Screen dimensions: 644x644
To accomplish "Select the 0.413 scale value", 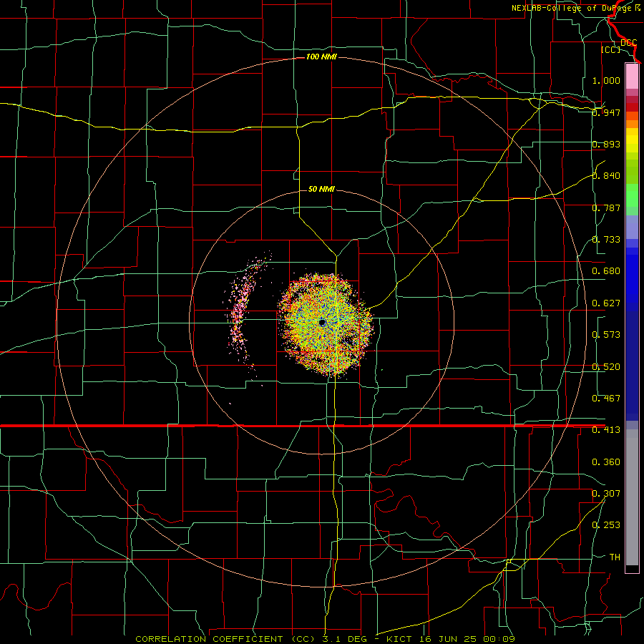I will click(606, 430).
